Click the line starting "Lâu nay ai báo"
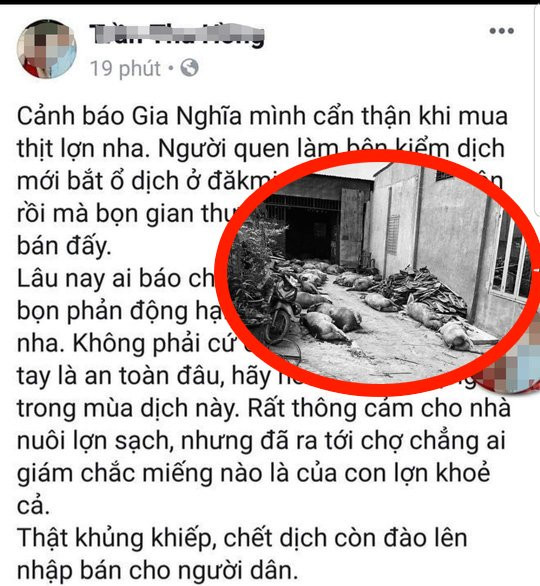The image size is (540, 586). [x=116, y=279]
